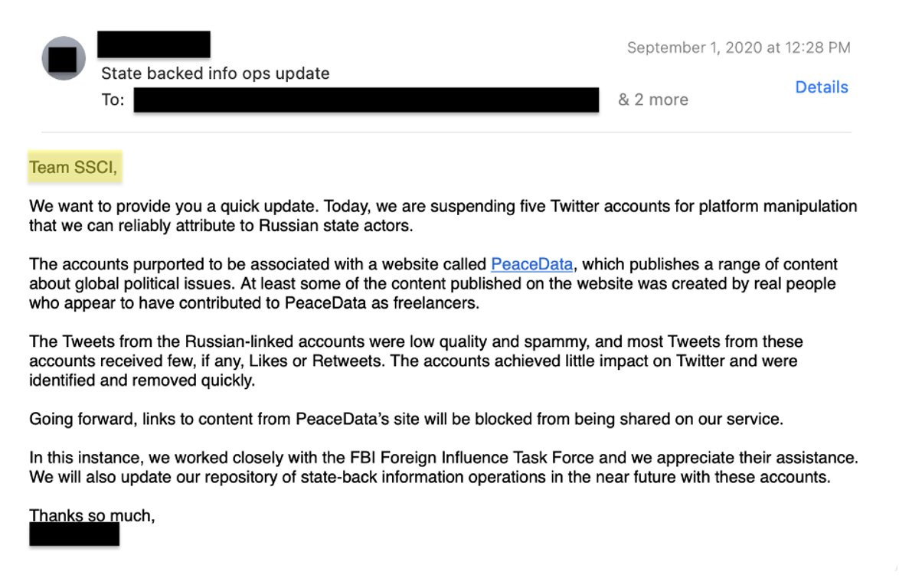Expand the '& 2 more' recipients
The width and height of the screenshot is (899, 588).
653,100
